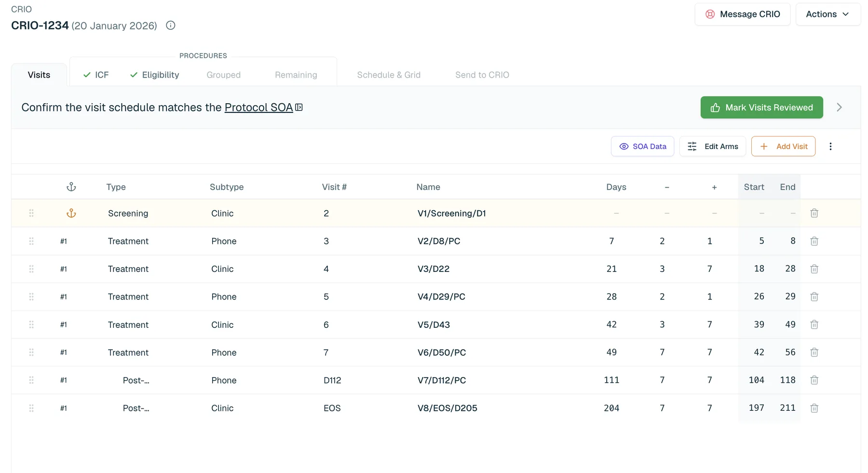
Task: Click the End value 56 for V6/D50/PC
Action: pos(790,352)
